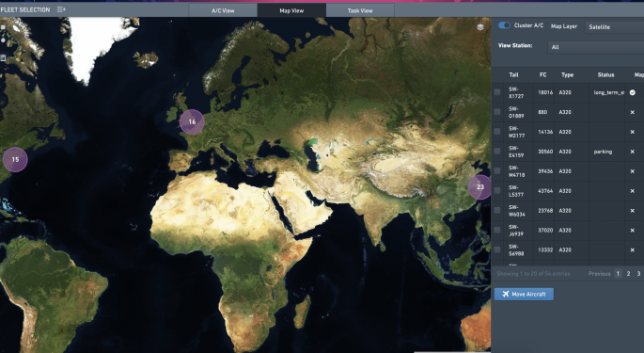Image resolution: width=644 pixels, height=353 pixels.
Task: Go to page 2 of entries
Action: tap(628, 274)
